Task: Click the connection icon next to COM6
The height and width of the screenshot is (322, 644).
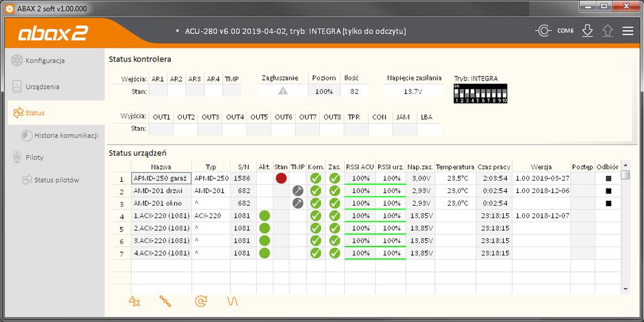Action: (x=543, y=31)
